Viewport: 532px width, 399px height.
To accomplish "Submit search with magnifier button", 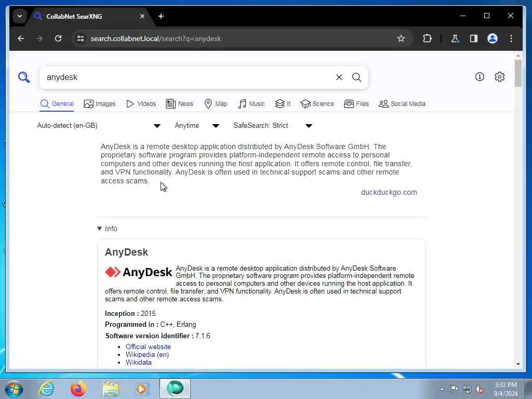I will tap(356, 77).
